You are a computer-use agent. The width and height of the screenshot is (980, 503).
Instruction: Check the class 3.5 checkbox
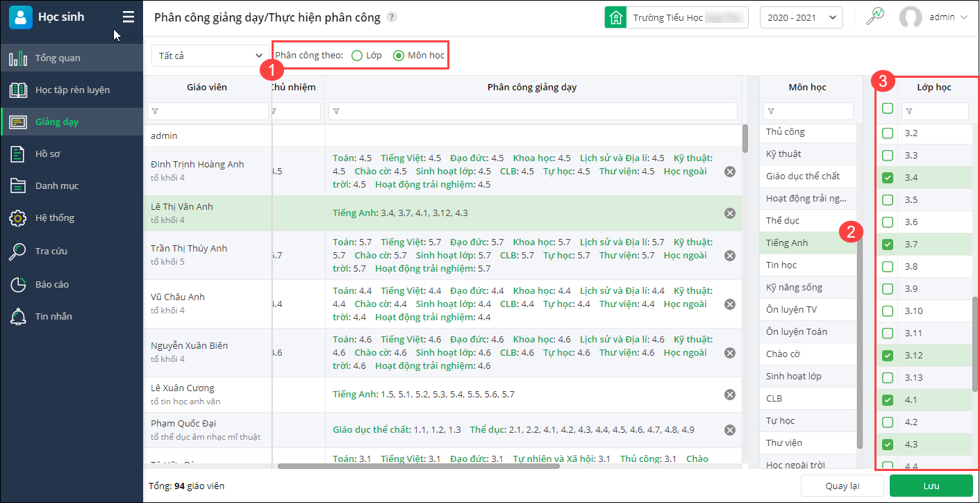click(888, 200)
